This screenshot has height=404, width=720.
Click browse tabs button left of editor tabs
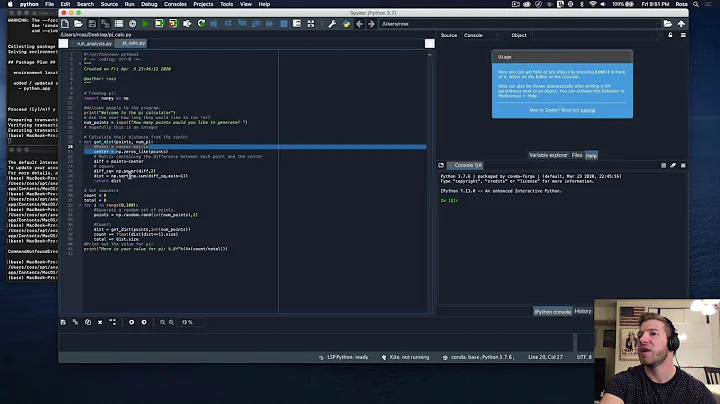63,44
